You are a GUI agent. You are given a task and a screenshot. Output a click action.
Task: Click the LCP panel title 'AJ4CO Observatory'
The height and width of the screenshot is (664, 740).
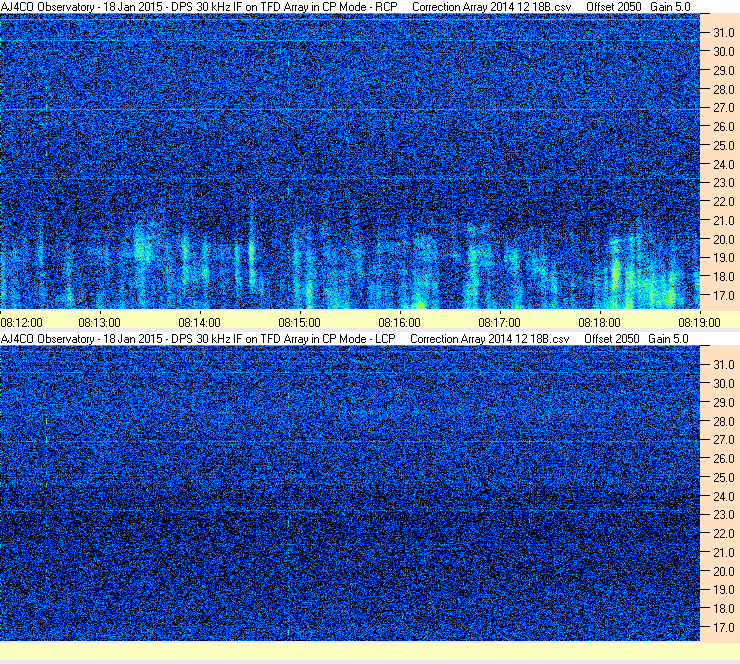pyautogui.click(x=48, y=339)
